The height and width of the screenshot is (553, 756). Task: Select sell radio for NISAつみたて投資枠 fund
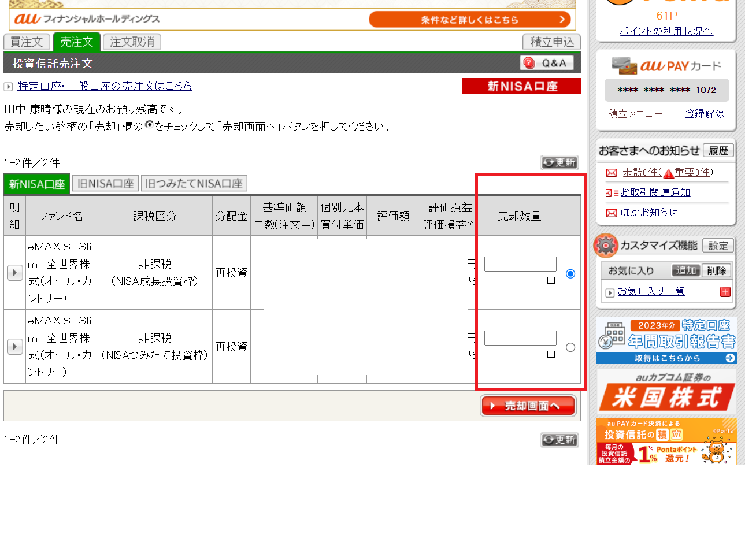coord(570,347)
